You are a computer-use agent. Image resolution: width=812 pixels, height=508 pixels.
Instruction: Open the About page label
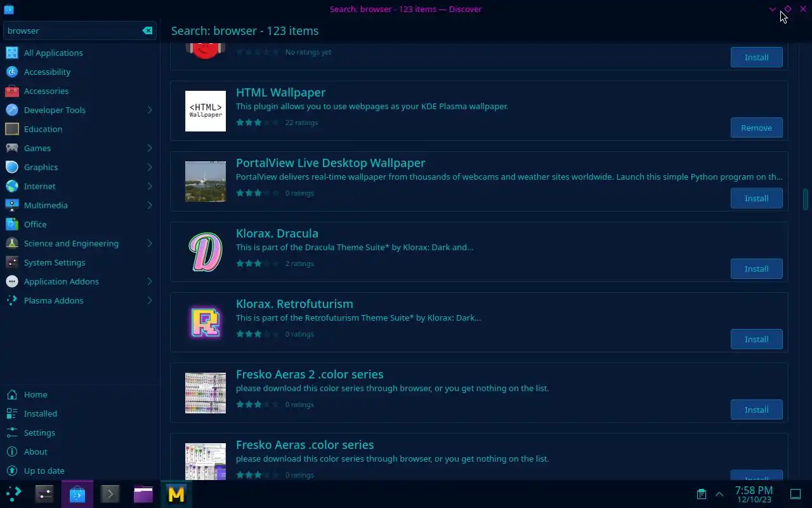coord(36,451)
